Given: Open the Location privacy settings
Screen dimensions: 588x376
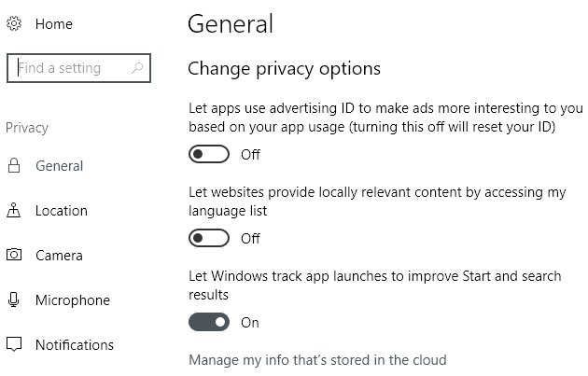Looking at the screenshot, I should (61, 211).
